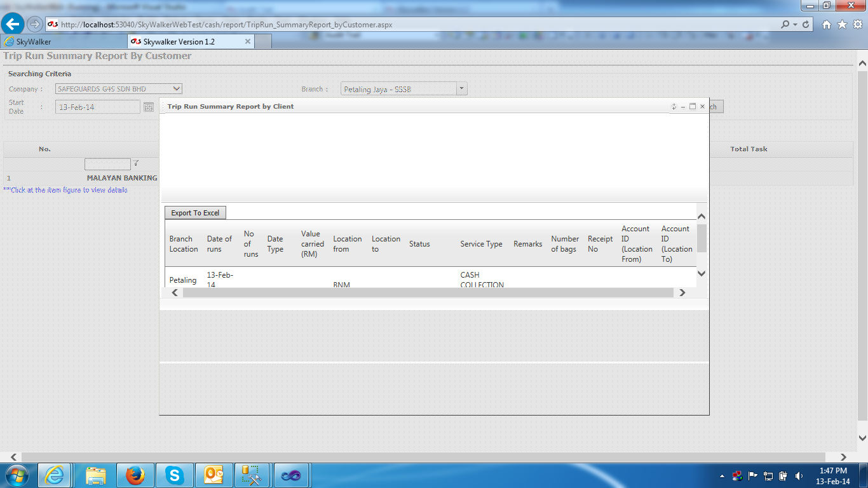This screenshot has height=488, width=868.
Task: Click the Status column header
Action: click(419, 244)
